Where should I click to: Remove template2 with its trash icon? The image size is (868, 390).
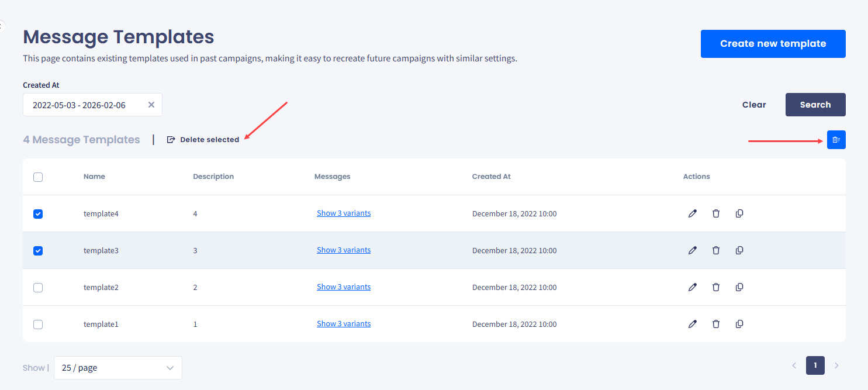click(x=716, y=287)
